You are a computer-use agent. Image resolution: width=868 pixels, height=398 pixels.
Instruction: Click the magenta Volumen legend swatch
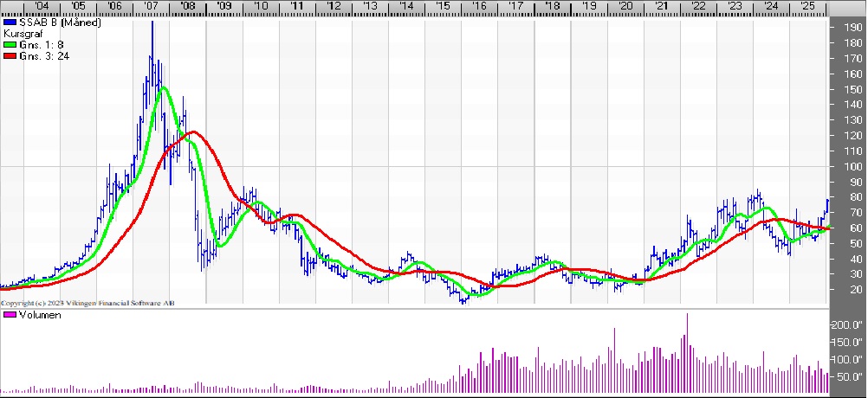pos(9,317)
